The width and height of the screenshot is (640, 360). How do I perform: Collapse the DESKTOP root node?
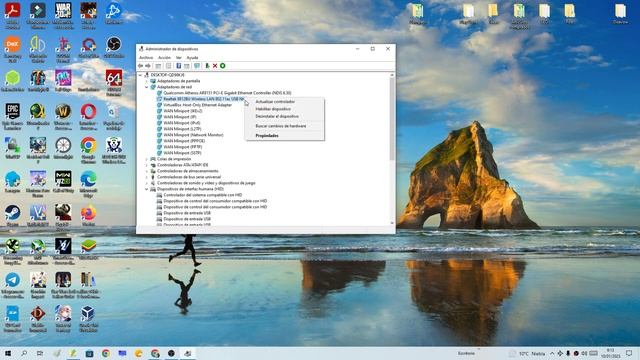pyautogui.click(x=140, y=75)
